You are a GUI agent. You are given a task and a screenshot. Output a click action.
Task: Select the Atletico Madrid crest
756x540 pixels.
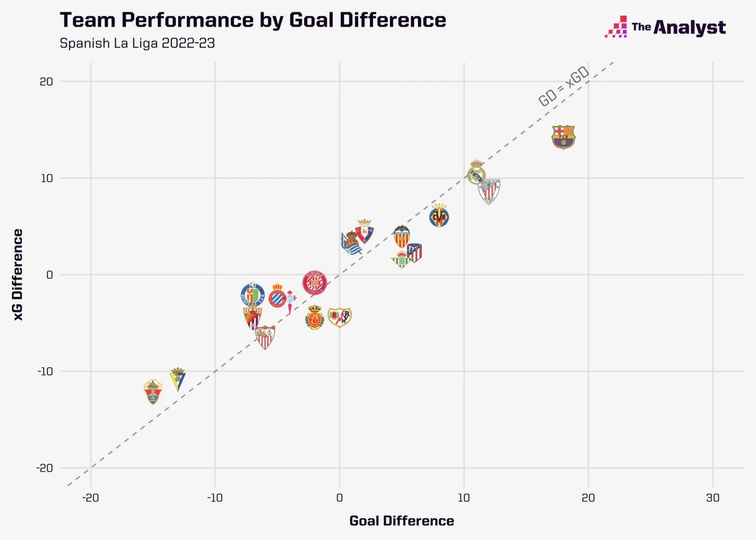point(414,253)
